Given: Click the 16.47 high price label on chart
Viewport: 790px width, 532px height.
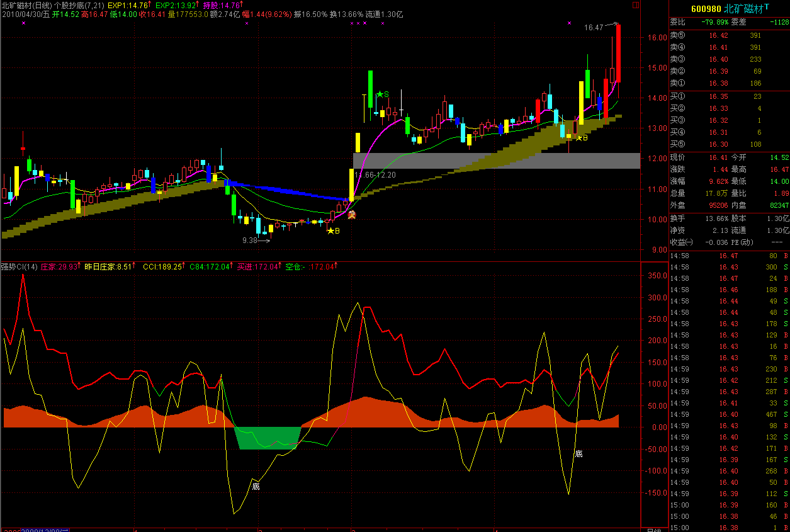Looking at the screenshot, I should 594,28.
